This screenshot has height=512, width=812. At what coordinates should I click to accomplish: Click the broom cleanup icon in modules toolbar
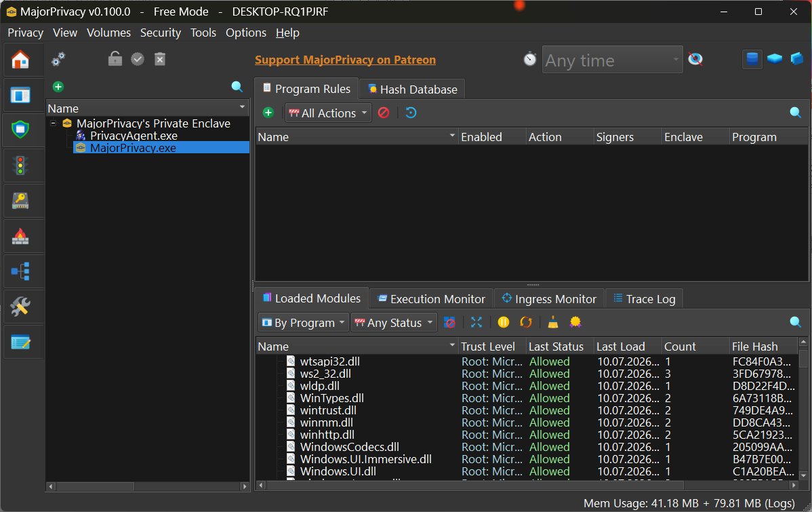(x=553, y=322)
